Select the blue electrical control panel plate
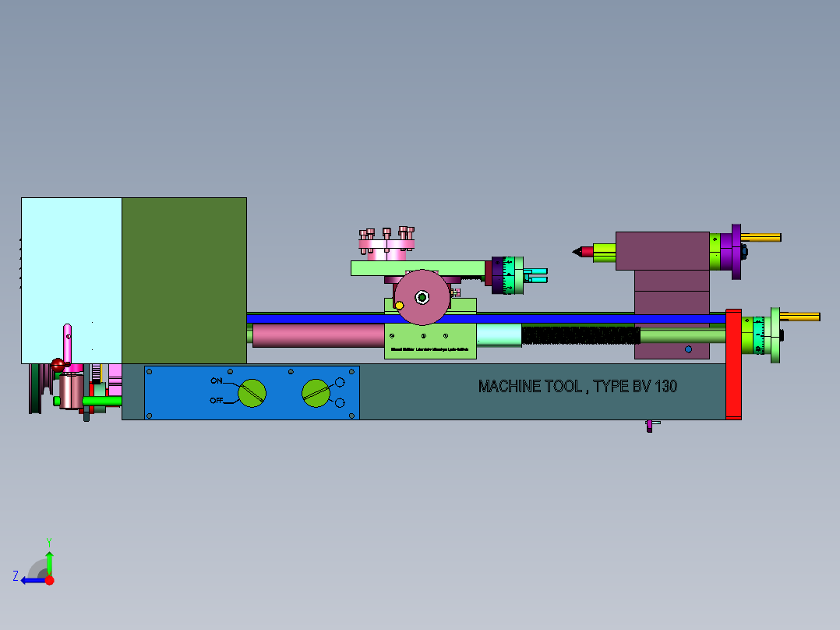Screen dimensions: 840x630 click(x=252, y=392)
